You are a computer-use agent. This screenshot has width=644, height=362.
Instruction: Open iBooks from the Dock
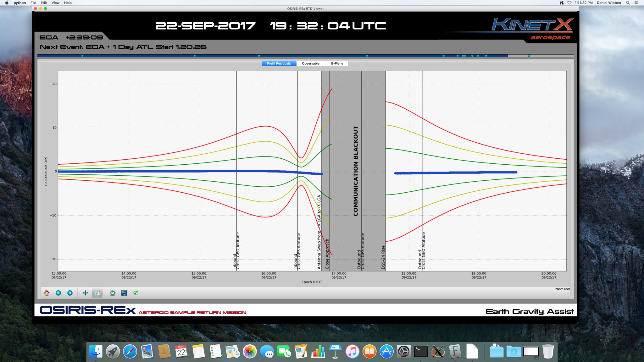pyautogui.click(x=369, y=352)
